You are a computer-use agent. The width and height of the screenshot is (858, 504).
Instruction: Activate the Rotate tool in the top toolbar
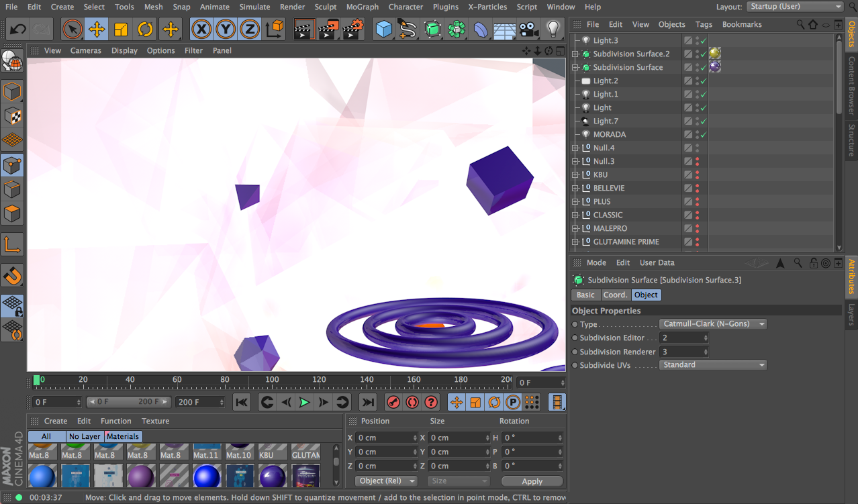tap(145, 30)
